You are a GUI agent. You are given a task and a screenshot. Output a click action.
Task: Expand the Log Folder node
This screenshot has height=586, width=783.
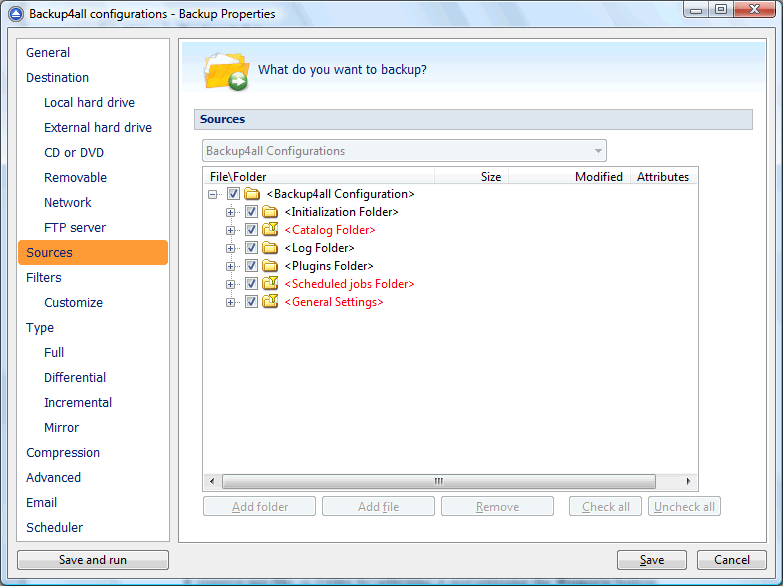point(230,248)
